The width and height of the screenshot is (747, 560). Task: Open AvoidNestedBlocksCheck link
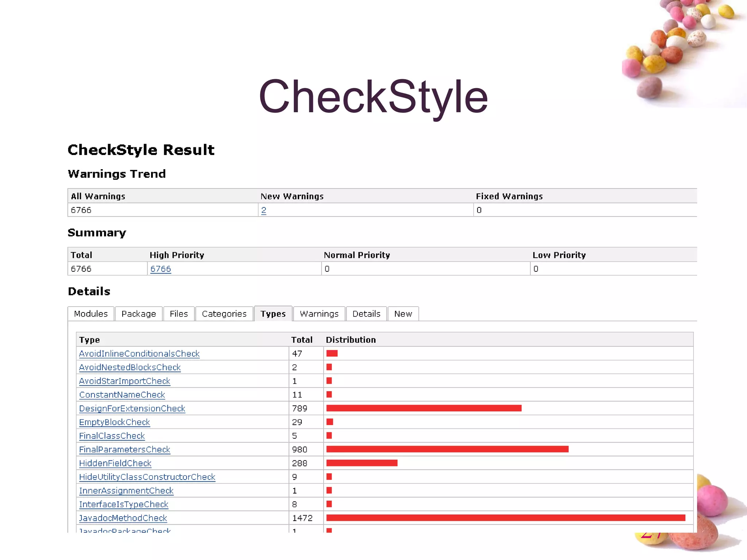point(130,367)
